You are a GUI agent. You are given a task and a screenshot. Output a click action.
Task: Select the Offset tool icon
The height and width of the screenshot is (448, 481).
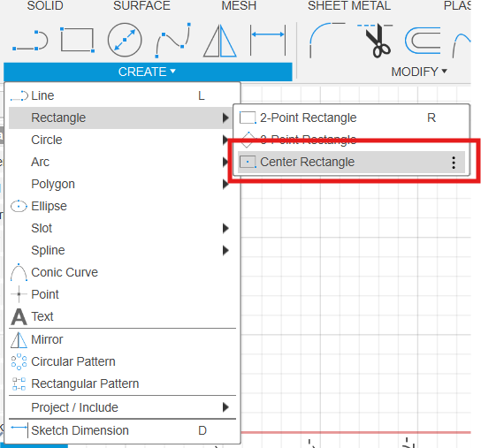click(423, 41)
